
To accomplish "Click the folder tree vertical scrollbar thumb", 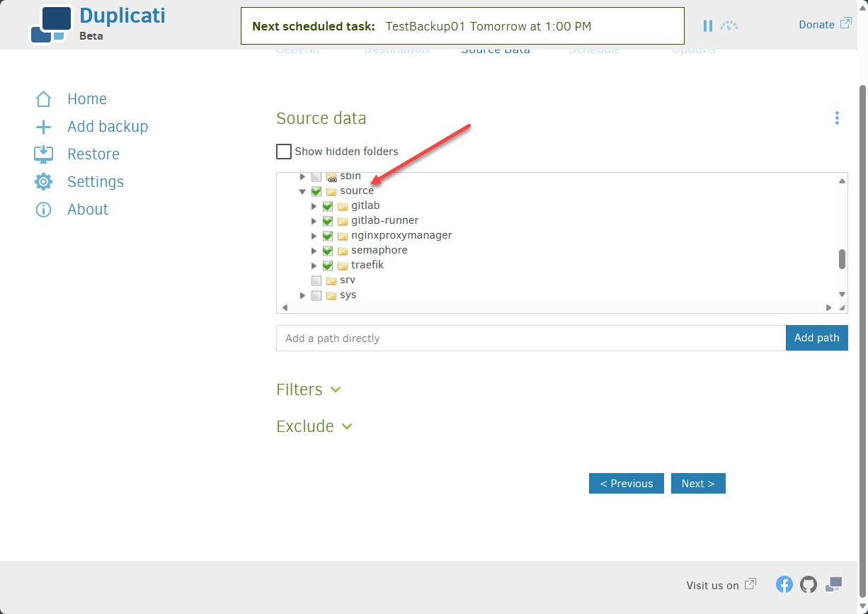I will click(x=842, y=259).
